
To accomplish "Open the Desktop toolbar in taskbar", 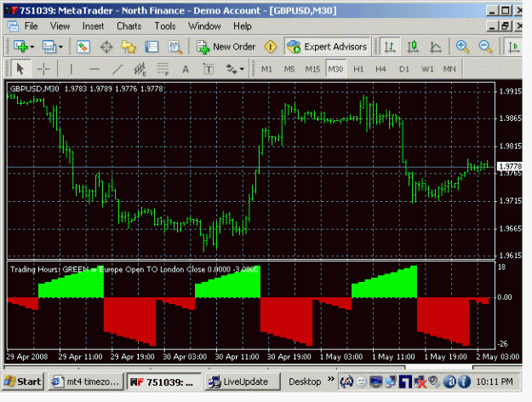I will tap(305, 382).
